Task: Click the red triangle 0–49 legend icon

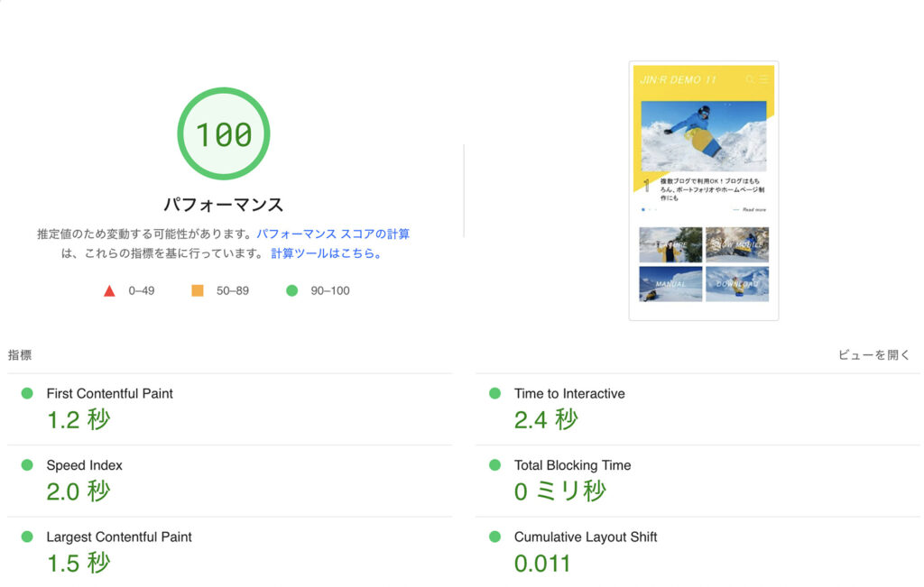Action: coord(110,290)
